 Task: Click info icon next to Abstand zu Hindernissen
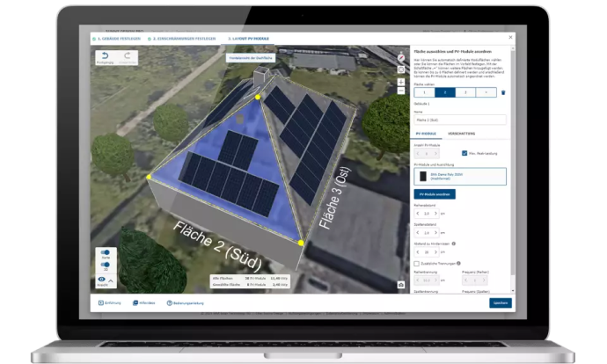click(454, 244)
